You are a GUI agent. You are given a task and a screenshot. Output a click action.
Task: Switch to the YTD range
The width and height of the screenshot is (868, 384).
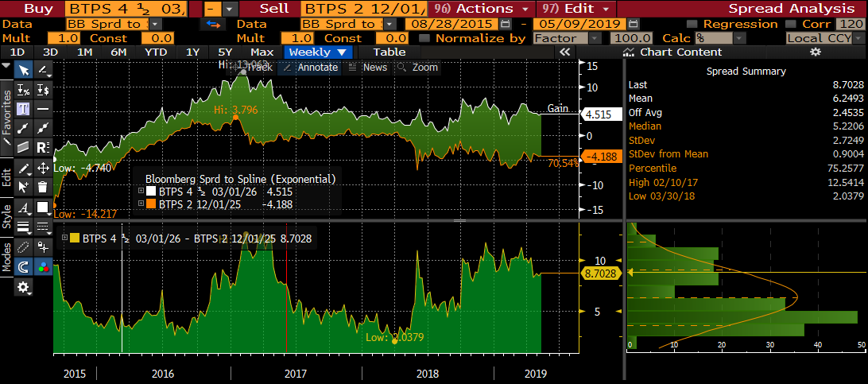click(155, 52)
